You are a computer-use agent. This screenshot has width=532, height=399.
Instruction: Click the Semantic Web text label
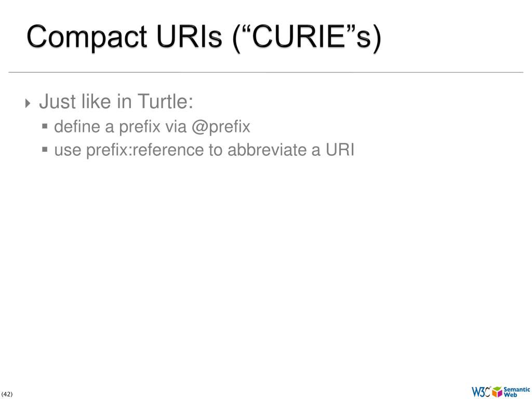516,392
